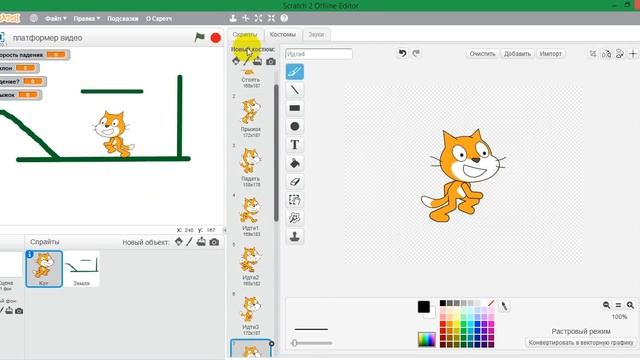Choose the Select region tool
Viewport: 640px width, 360px height.
pyautogui.click(x=295, y=200)
